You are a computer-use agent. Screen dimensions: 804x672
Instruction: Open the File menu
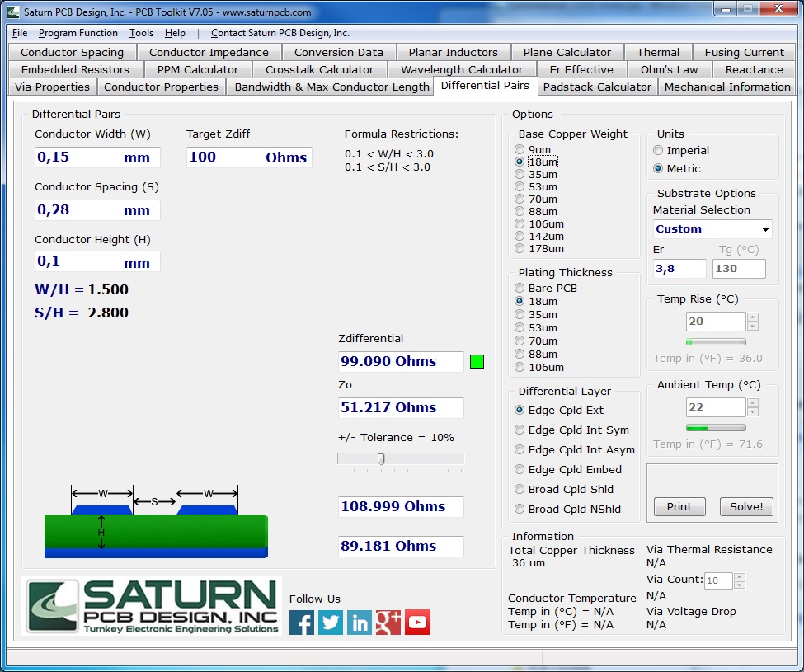coord(20,33)
